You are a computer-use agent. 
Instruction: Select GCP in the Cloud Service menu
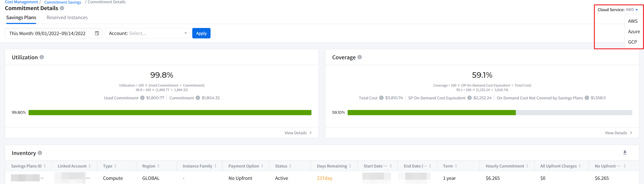(633, 42)
